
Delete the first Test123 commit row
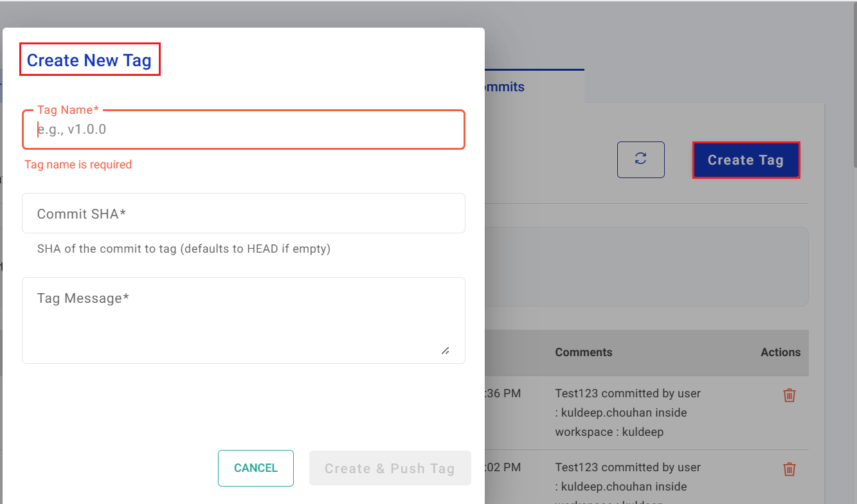pos(789,396)
